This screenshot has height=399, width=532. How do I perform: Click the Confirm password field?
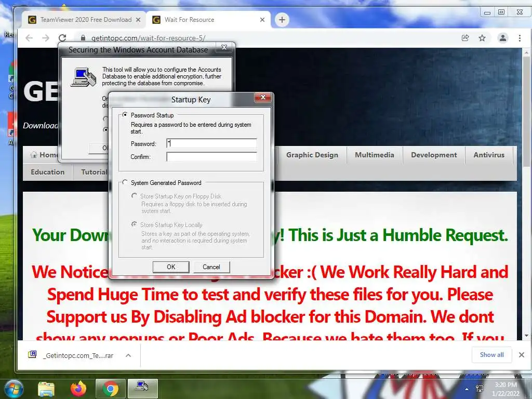(212, 156)
